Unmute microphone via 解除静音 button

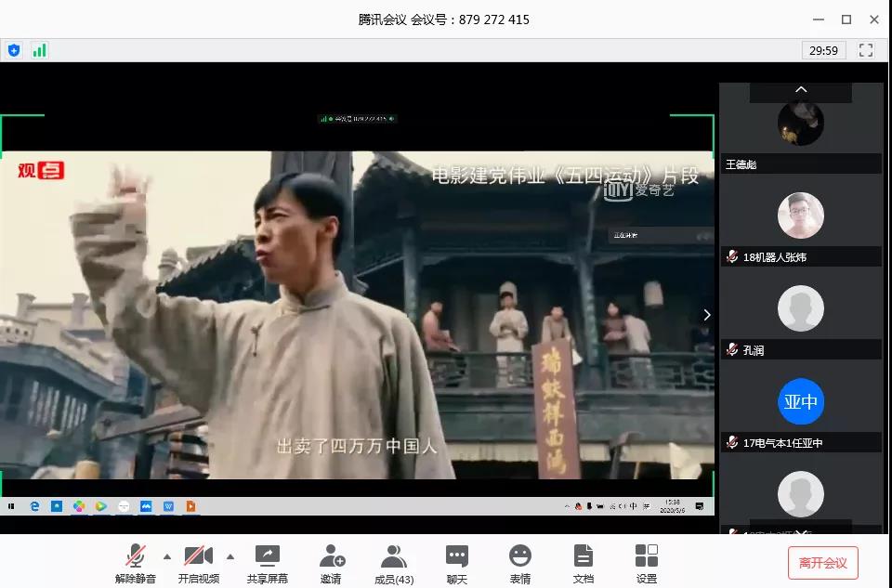pos(135,564)
